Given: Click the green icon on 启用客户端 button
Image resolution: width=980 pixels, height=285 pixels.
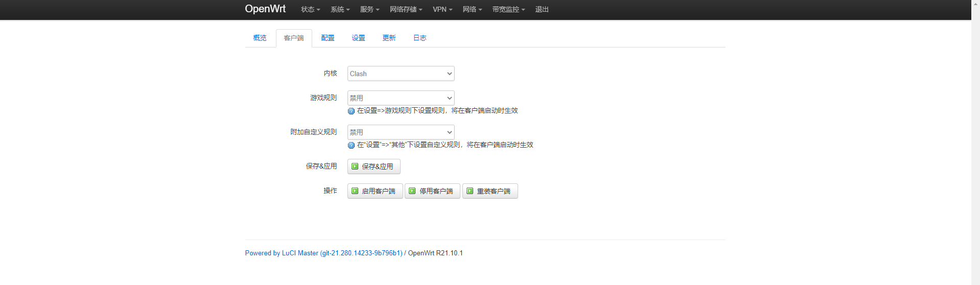Looking at the screenshot, I should pyautogui.click(x=355, y=191).
